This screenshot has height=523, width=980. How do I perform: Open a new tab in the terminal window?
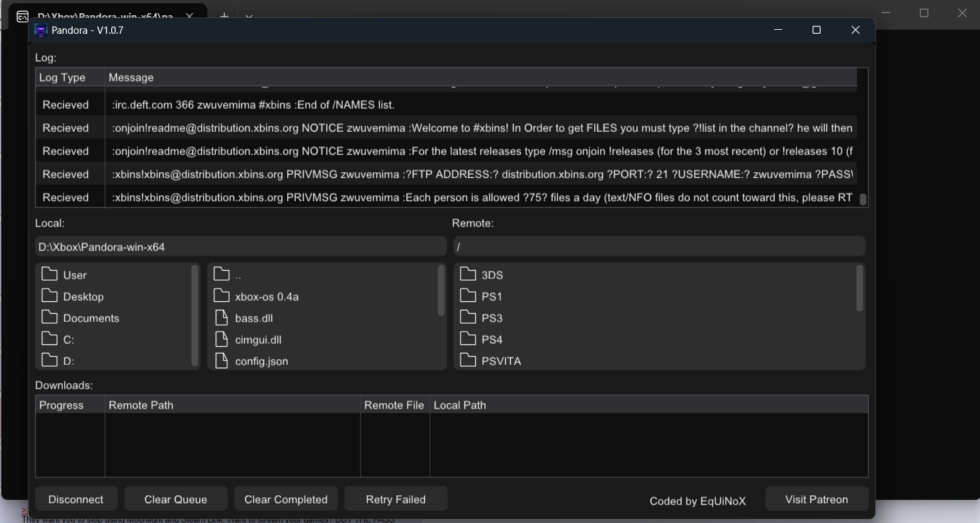[x=224, y=16]
